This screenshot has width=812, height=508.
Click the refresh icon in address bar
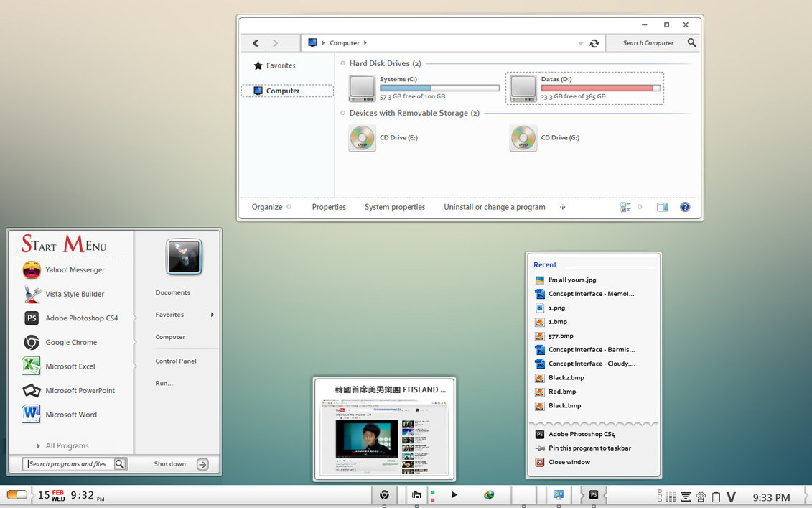click(x=594, y=43)
